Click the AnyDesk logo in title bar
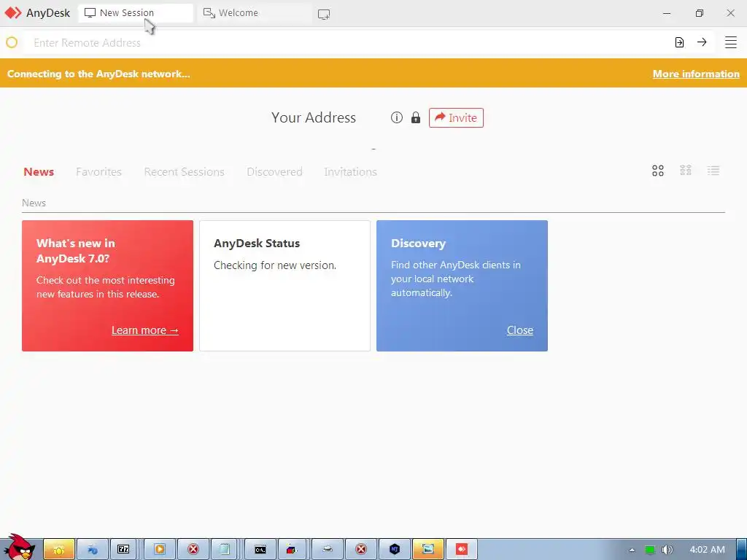The image size is (747, 560). (13, 13)
